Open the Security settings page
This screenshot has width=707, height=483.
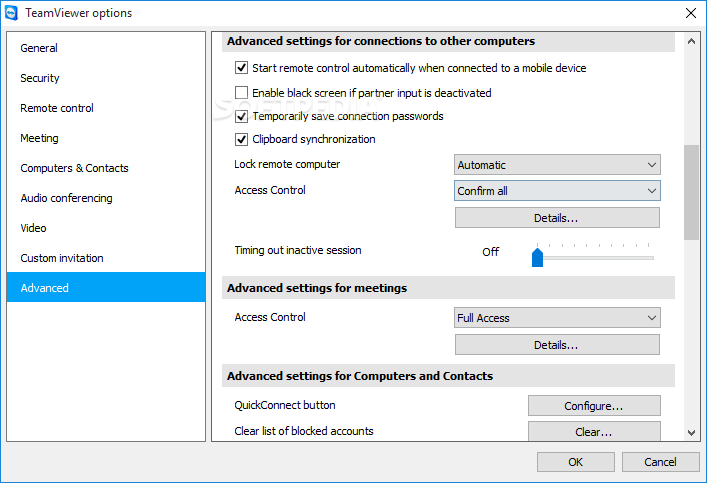106,78
